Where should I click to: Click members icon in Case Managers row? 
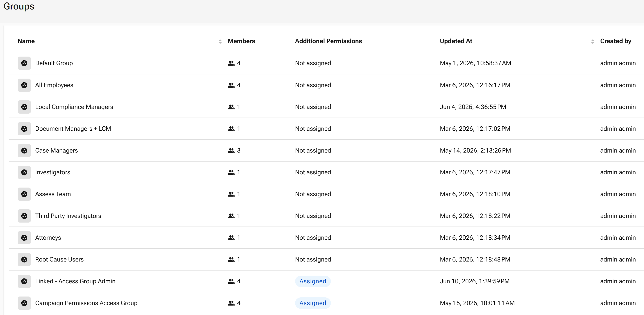point(231,151)
